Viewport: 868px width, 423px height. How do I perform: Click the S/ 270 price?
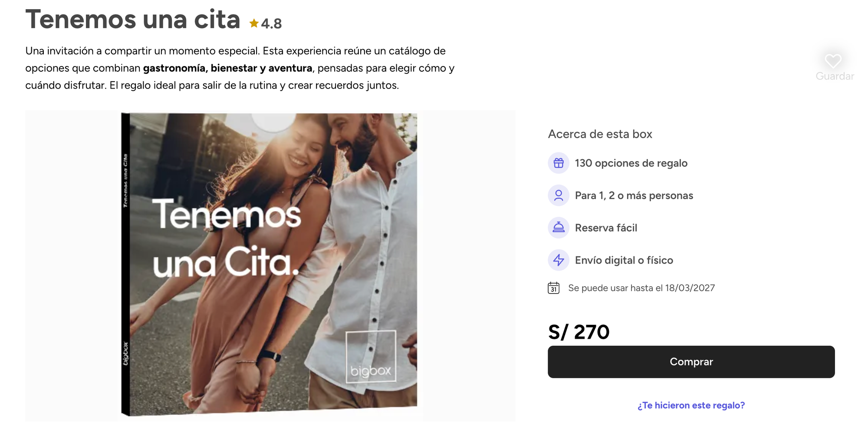(x=579, y=332)
